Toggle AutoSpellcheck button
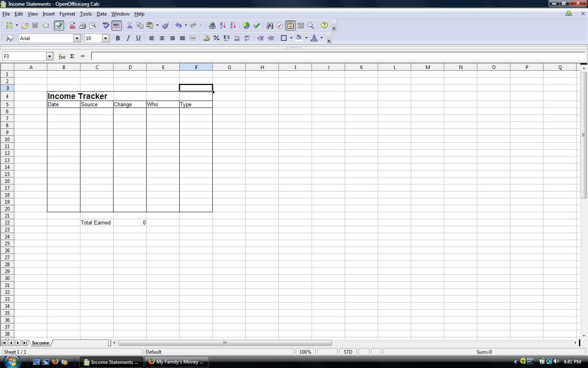 coord(116,25)
